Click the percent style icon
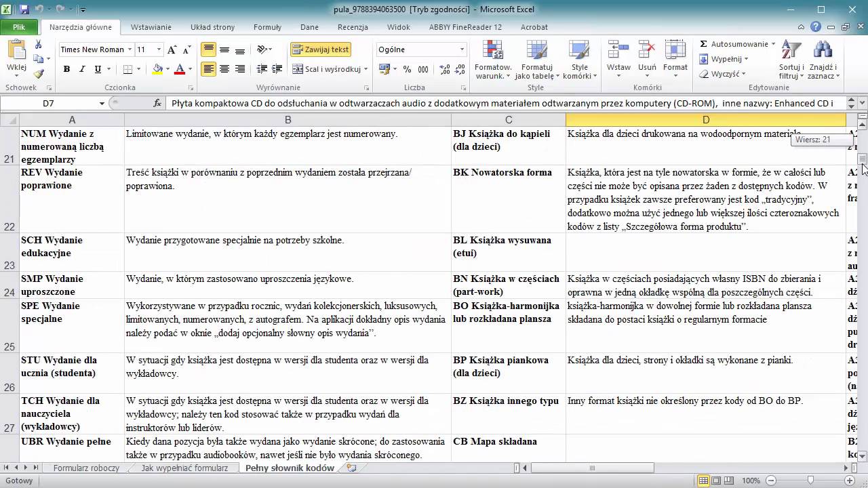 pyautogui.click(x=407, y=69)
